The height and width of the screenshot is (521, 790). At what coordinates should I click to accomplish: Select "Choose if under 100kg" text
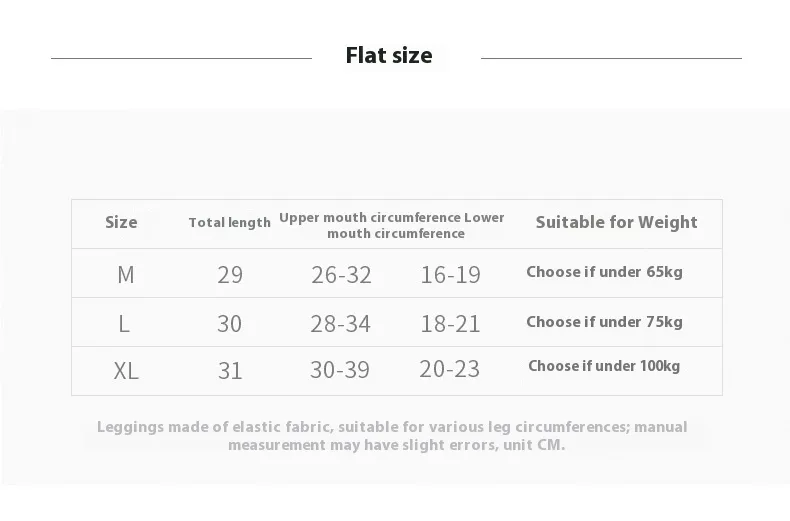[604, 366]
